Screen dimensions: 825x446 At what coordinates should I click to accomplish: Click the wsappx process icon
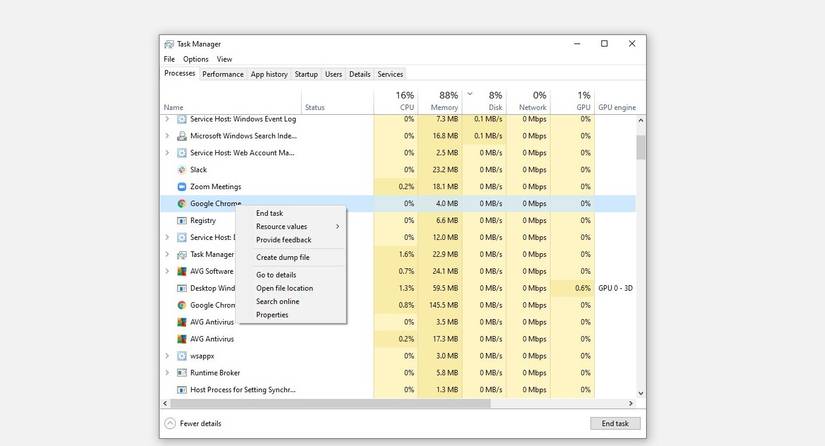pyautogui.click(x=181, y=356)
